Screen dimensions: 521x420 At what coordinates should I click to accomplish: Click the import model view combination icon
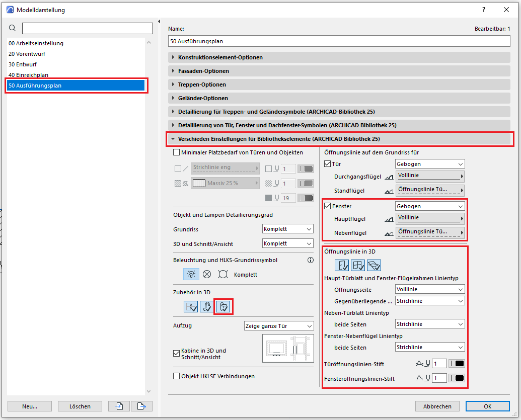pyautogui.click(x=119, y=406)
